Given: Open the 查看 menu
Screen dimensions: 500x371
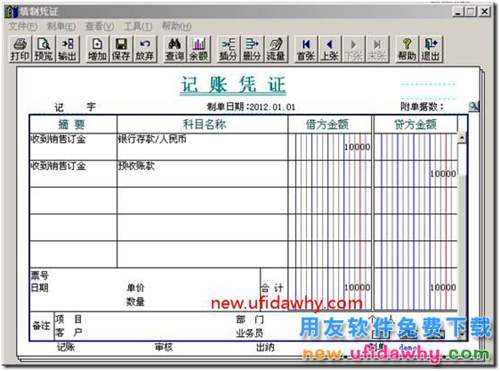Looking at the screenshot, I should coord(100,26).
